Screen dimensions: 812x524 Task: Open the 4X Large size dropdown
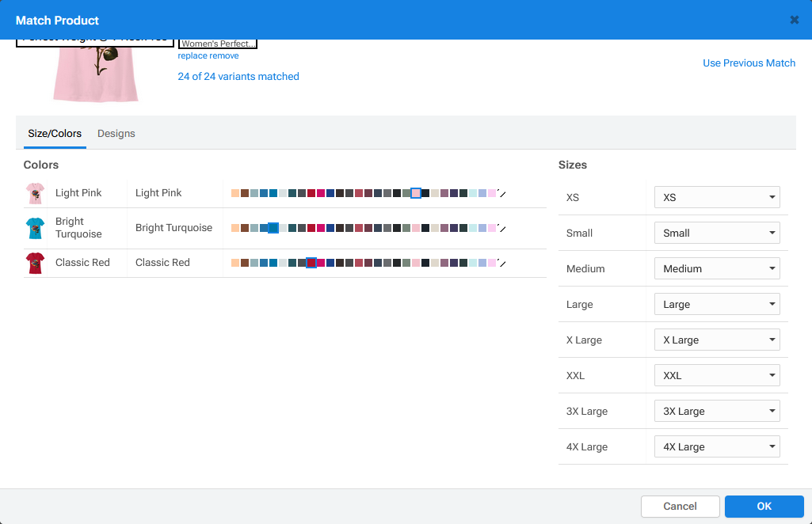[716, 446]
